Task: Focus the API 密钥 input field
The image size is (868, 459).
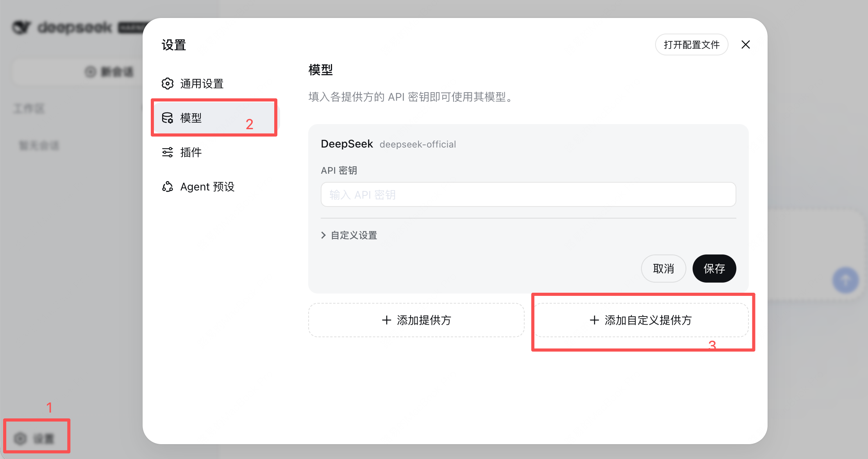Action: tap(528, 194)
